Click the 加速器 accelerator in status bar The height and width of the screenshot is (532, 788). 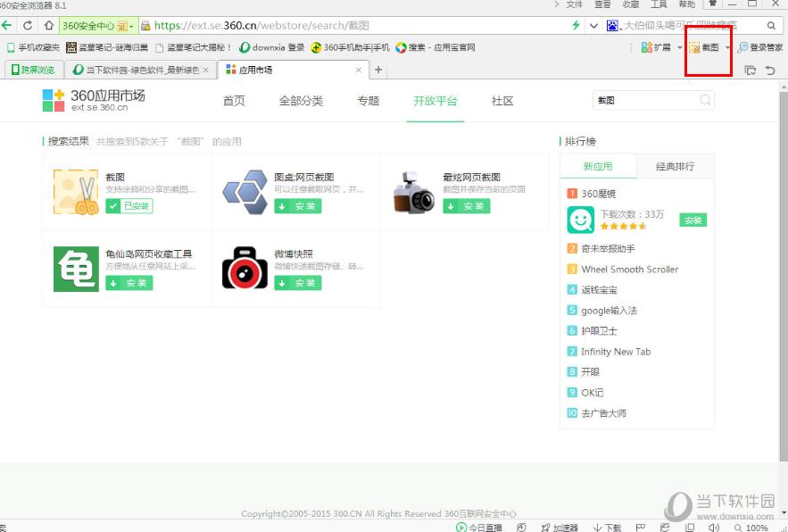point(560,528)
